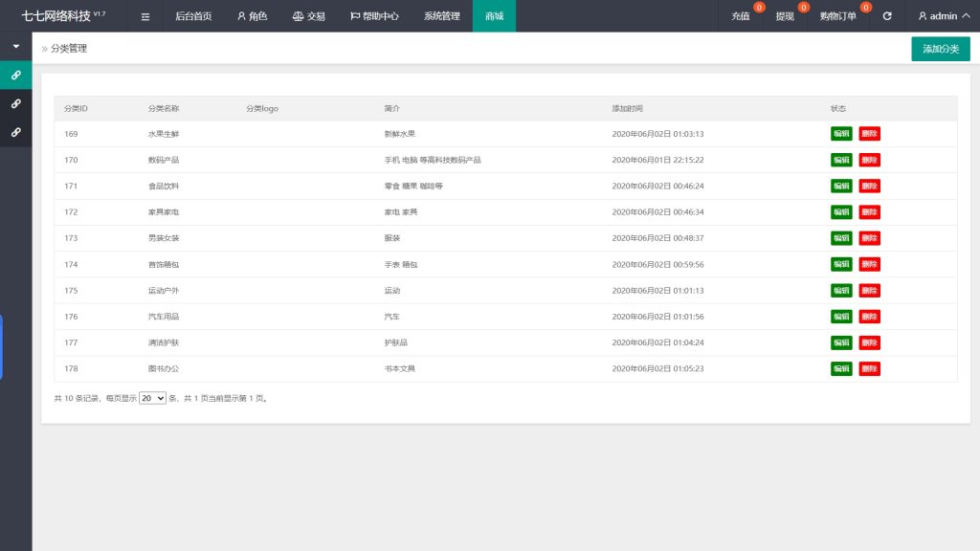
Task: Delete category 171 食品饮料
Action: pyautogui.click(x=869, y=187)
